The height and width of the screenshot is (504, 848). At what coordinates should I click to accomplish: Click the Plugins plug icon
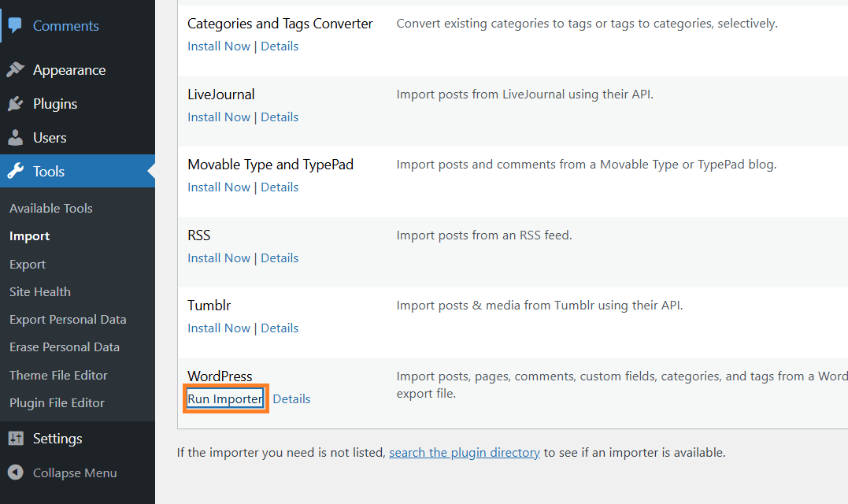point(15,103)
